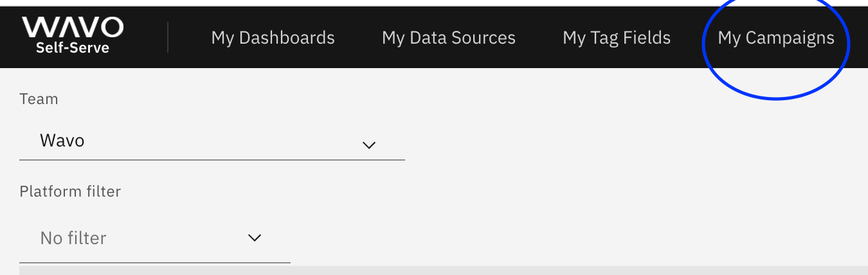The image size is (868, 275).
Task: Open the My Dashboards tab
Action: [273, 38]
